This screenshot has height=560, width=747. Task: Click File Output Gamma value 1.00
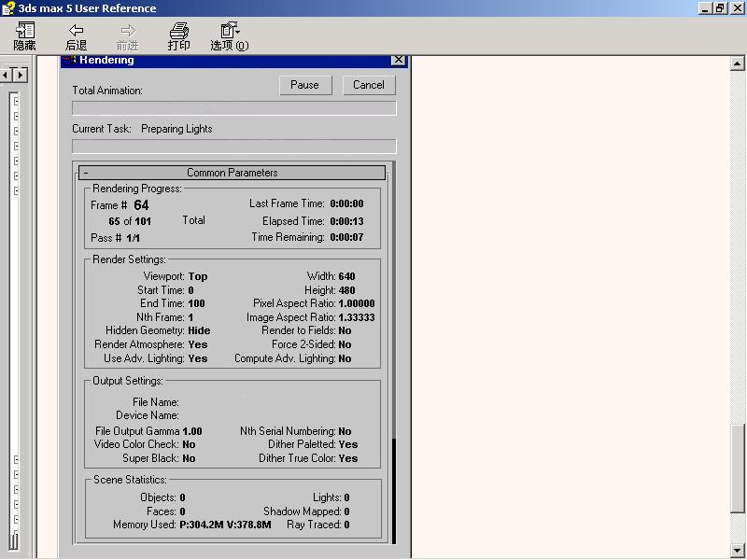click(192, 431)
